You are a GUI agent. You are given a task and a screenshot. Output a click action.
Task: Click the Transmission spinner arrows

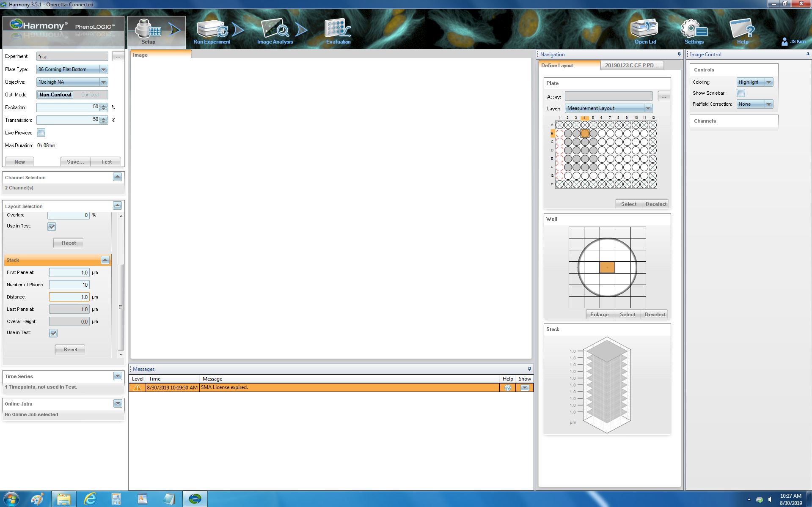coord(103,120)
